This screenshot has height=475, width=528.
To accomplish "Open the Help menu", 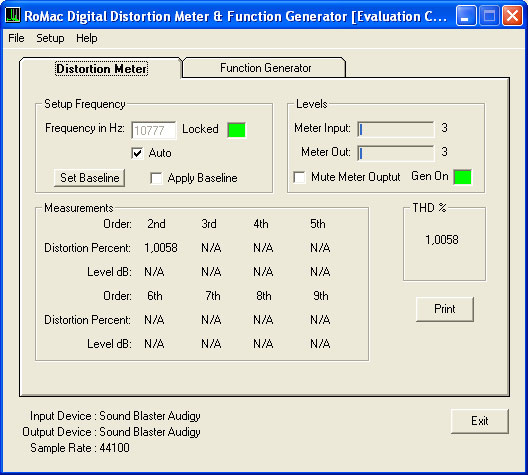I will 87,38.
